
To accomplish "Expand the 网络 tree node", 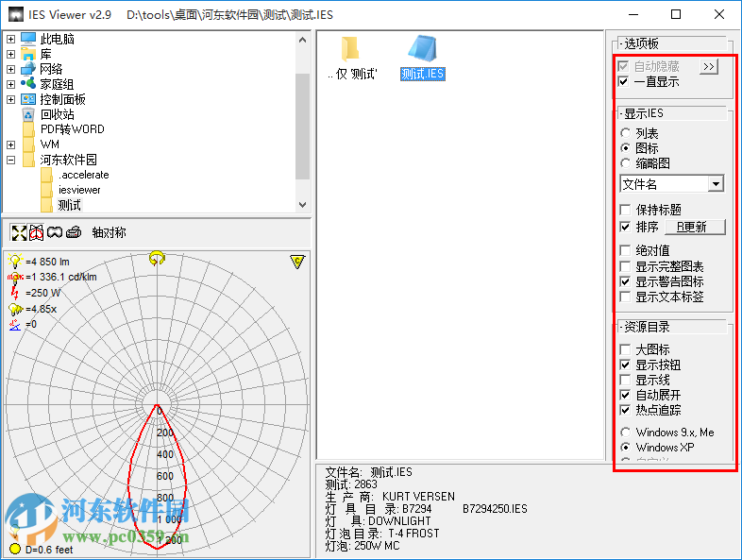I will click(x=11, y=69).
